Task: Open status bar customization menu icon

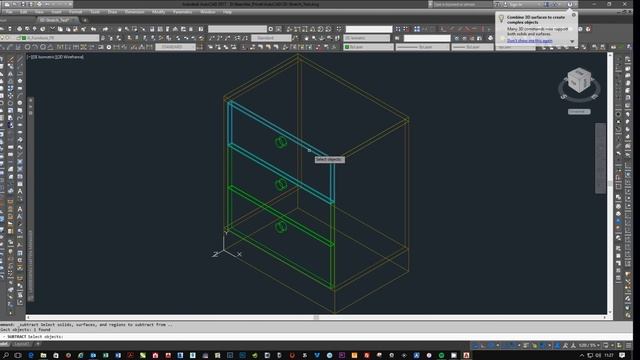Action: pos(629,345)
